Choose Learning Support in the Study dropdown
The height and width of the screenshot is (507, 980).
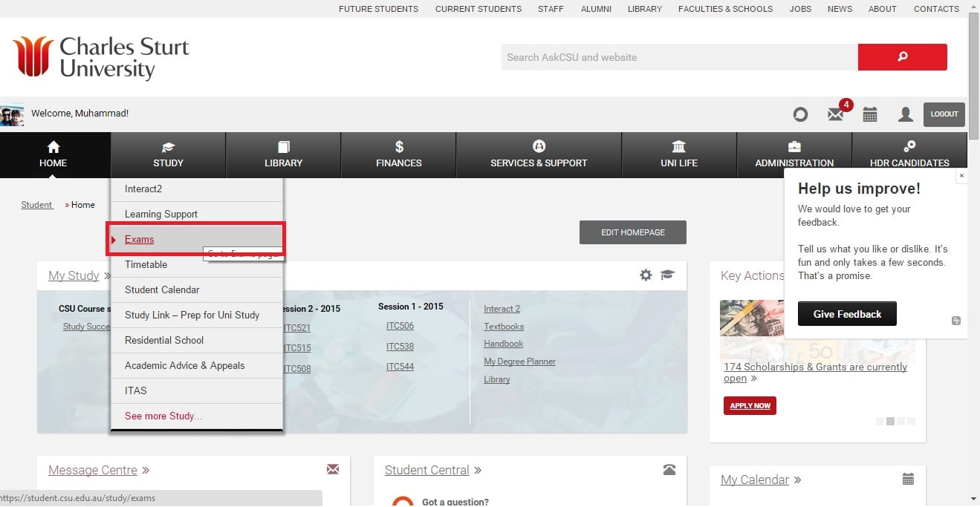coord(197,214)
